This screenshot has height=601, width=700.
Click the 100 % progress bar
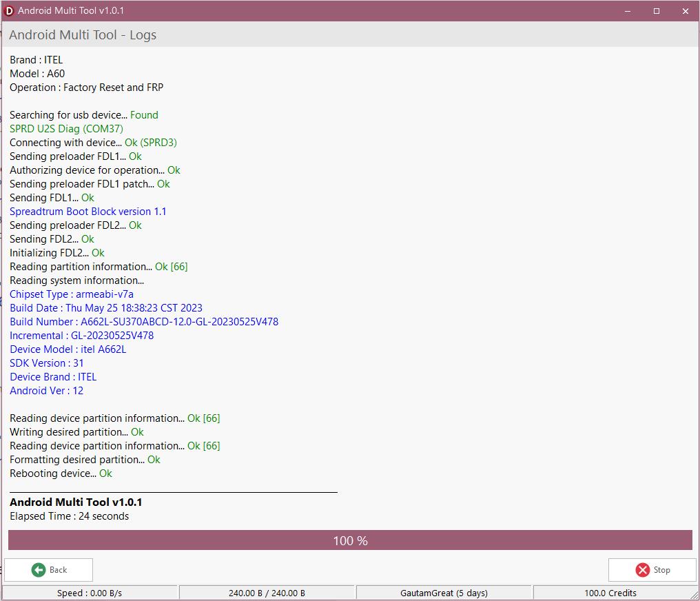tap(350, 540)
